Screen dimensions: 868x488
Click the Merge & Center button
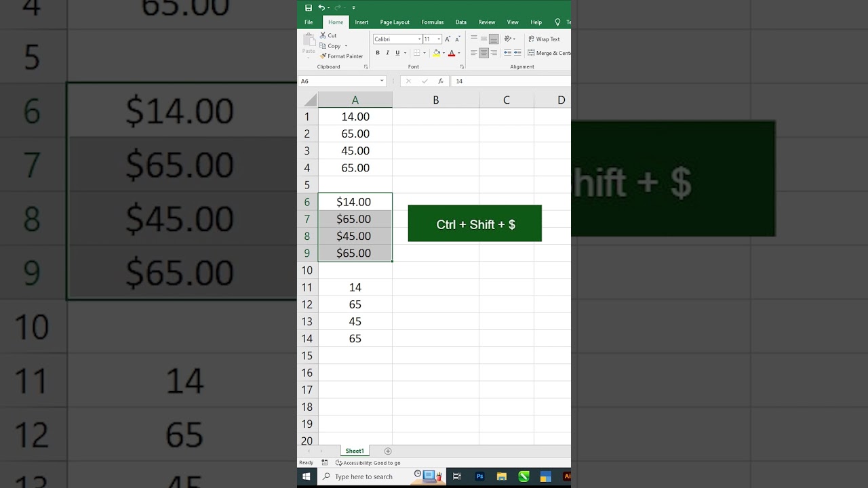pos(549,53)
